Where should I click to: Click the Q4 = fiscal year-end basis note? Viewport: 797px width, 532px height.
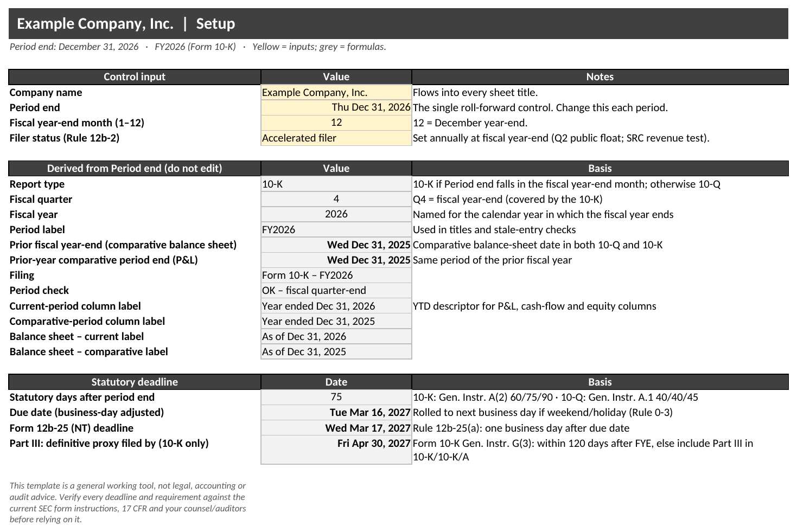point(507,199)
